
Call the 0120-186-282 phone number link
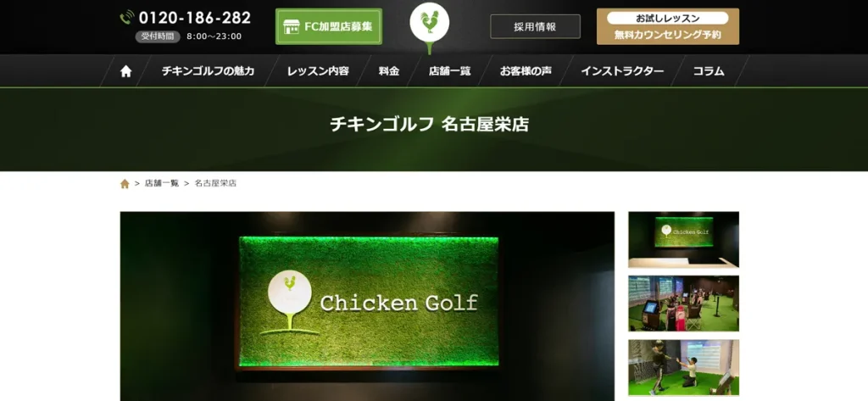tap(194, 18)
